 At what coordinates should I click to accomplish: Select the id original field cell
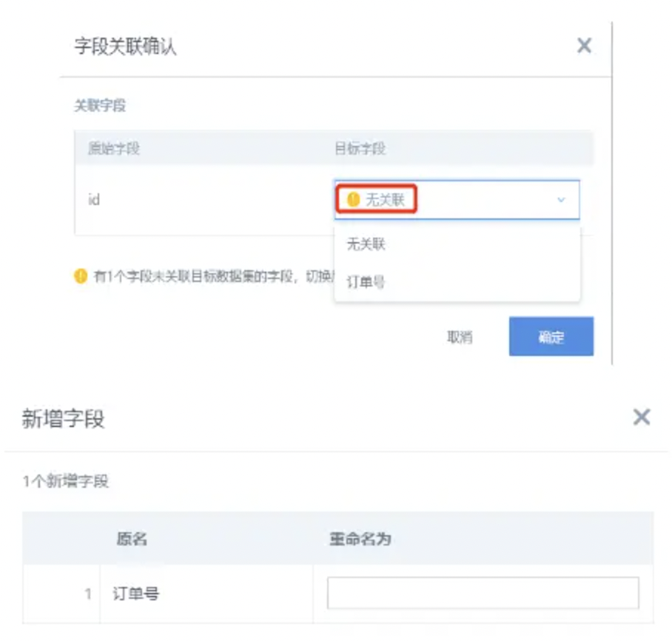(x=94, y=200)
